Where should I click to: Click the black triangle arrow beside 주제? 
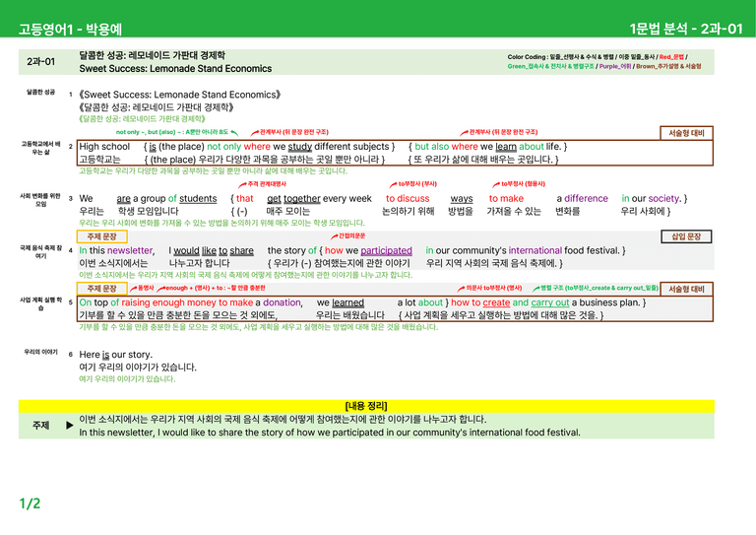tap(70, 426)
